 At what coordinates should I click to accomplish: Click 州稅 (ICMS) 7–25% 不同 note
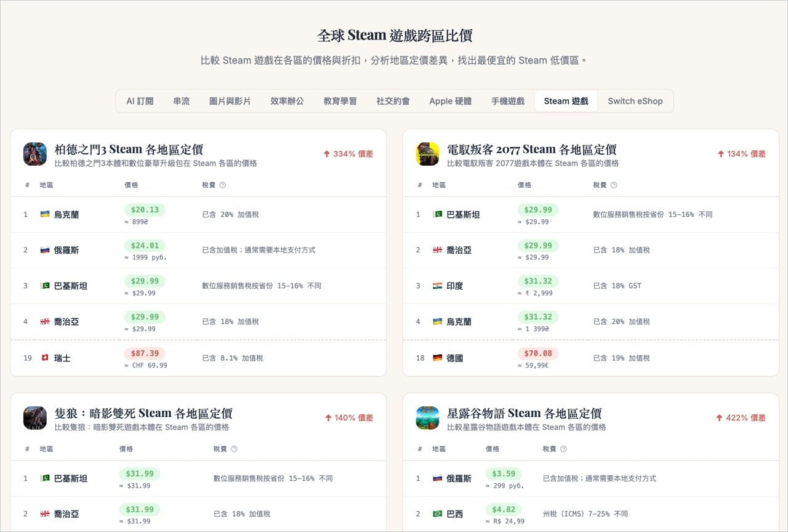(x=585, y=514)
